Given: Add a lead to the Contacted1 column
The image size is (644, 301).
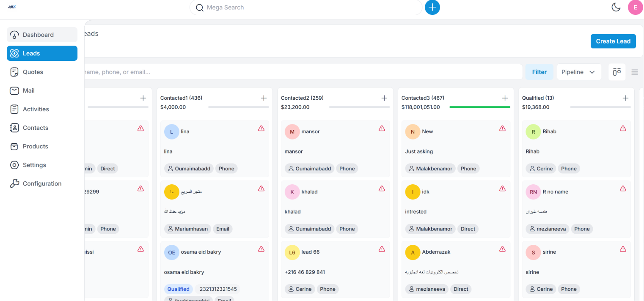Looking at the screenshot, I should tap(264, 98).
